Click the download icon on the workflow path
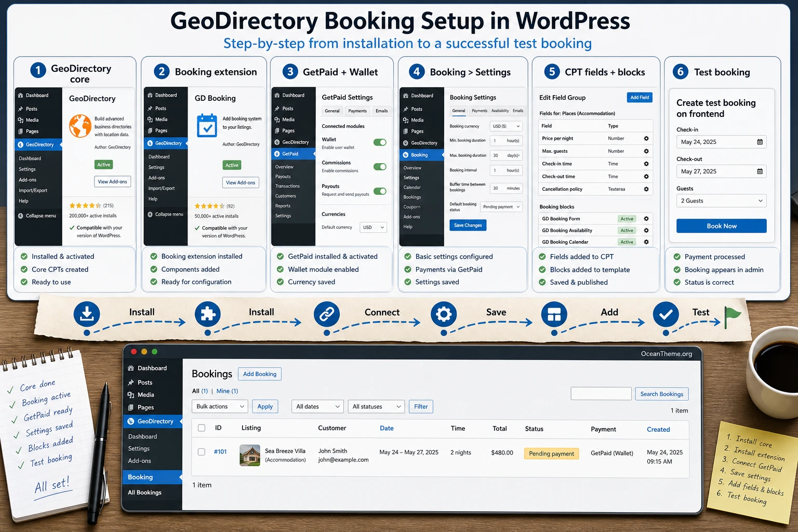 tap(87, 314)
